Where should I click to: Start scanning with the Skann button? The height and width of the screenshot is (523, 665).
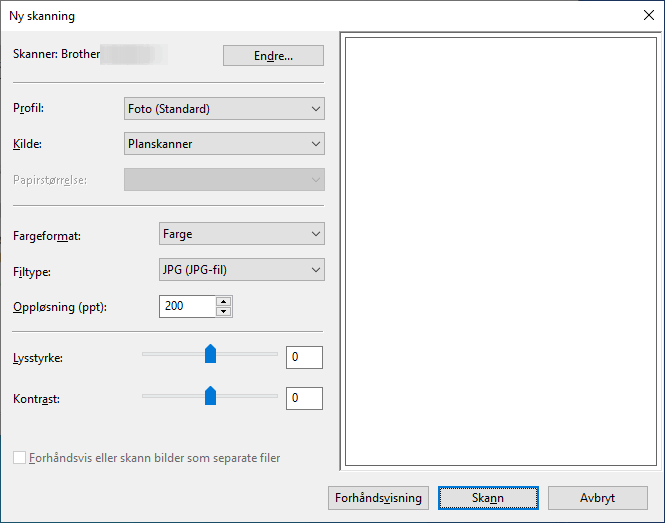(489, 497)
